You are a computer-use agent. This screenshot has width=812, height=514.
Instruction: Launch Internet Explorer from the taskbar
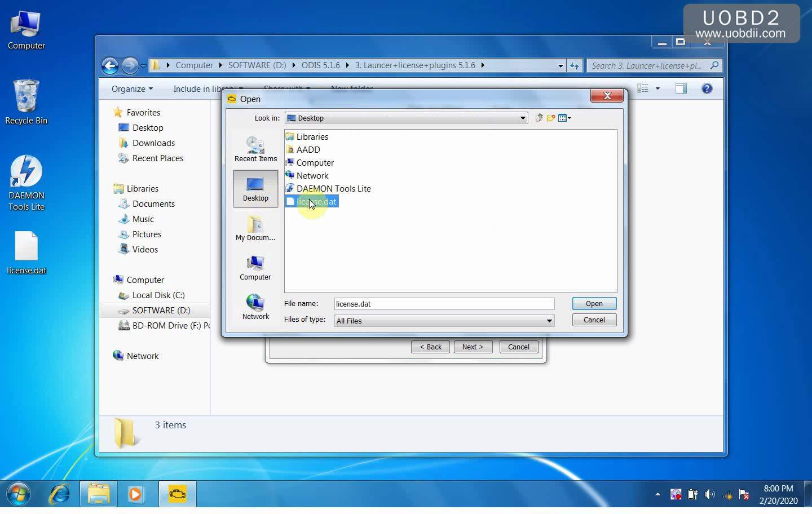click(60, 494)
